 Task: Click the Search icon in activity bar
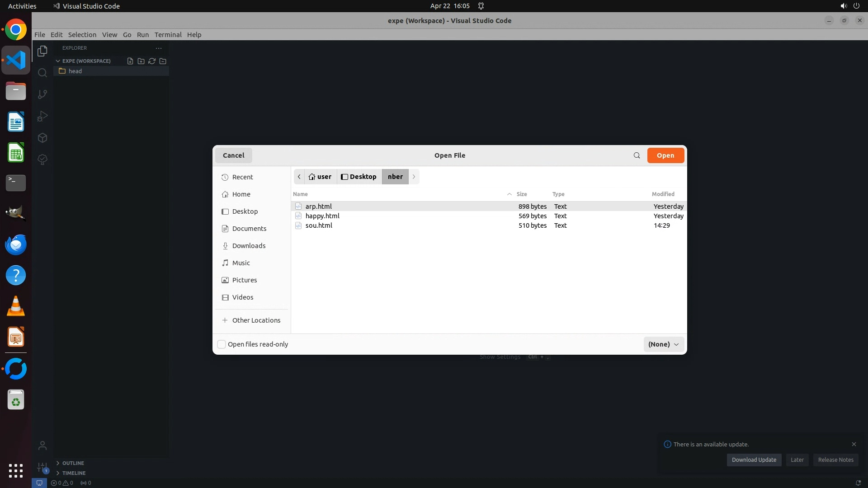pyautogui.click(x=42, y=73)
